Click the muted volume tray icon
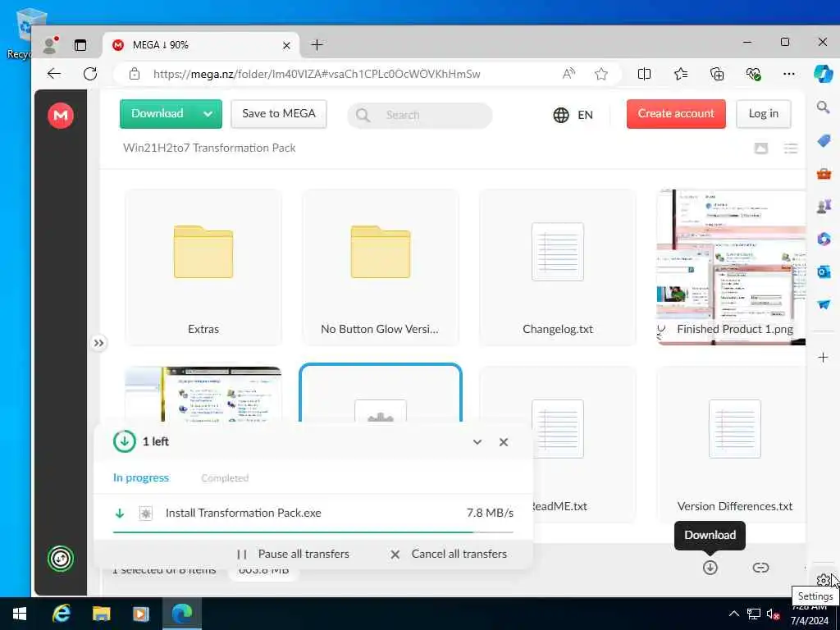This screenshot has width=840, height=630. [x=773, y=614]
